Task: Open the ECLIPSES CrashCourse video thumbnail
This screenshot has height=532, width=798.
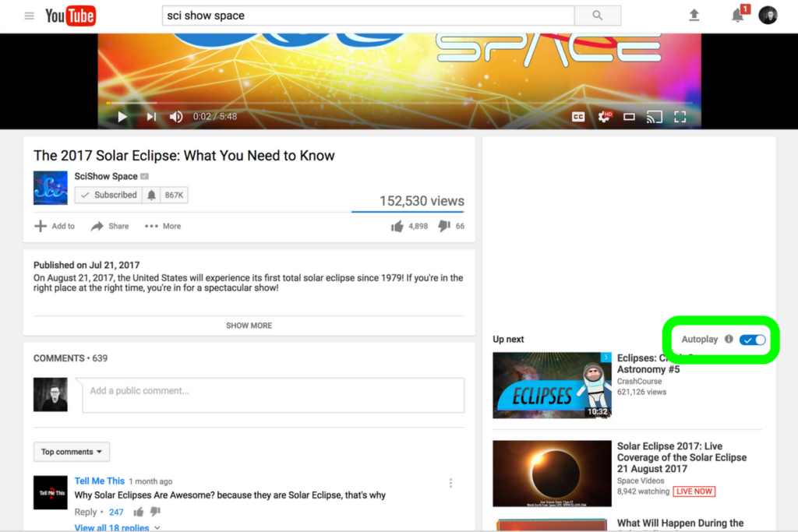Action: click(x=552, y=386)
